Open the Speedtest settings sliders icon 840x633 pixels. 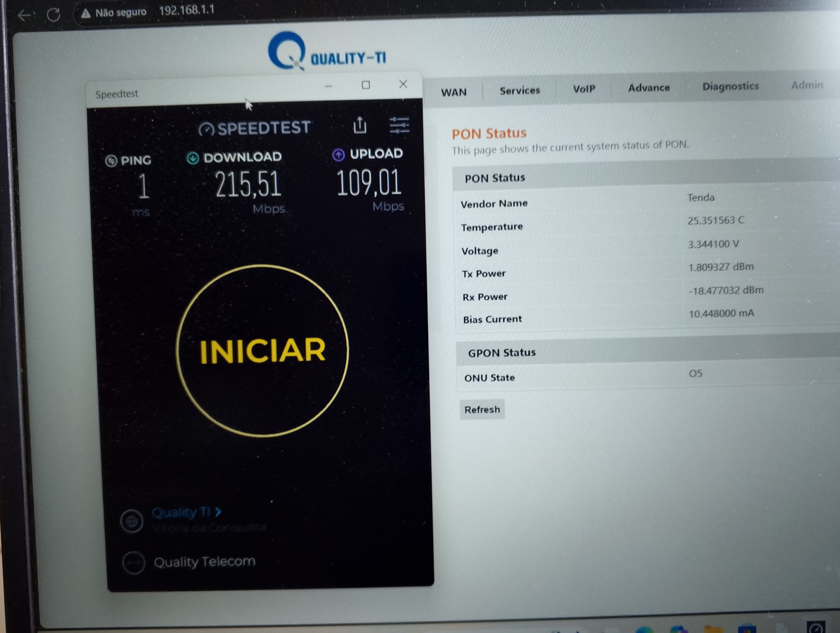pyautogui.click(x=399, y=125)
